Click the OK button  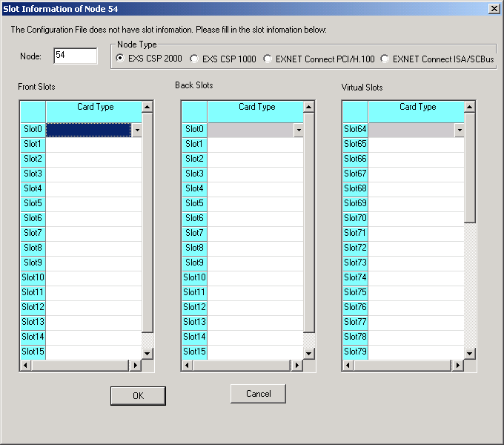[138, 395]
